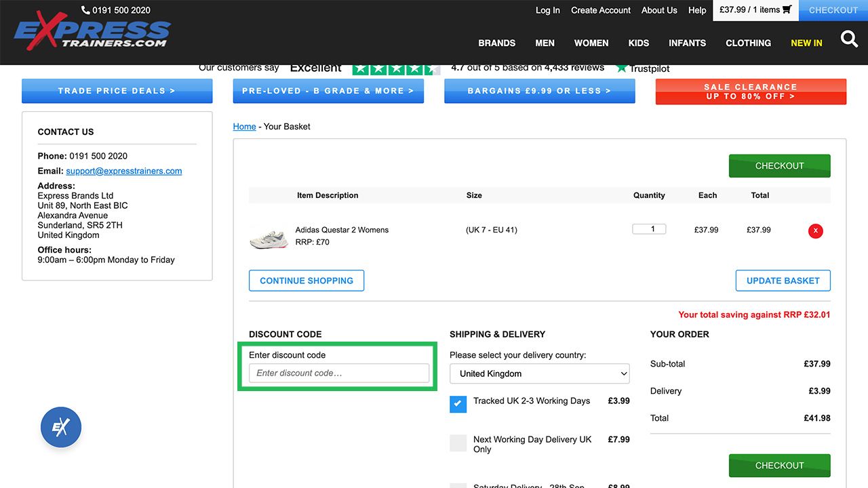Click the green Trustpilot star icon
This screenshot has height=488, width=868.
click(622, 68)
